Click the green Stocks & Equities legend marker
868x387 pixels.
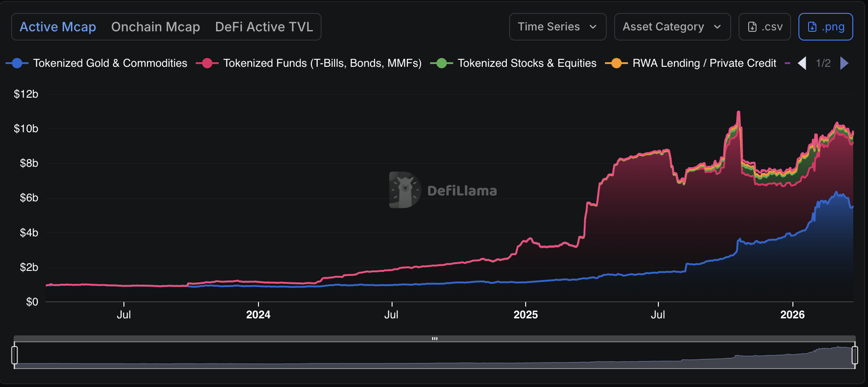click(x=441, y=63)
